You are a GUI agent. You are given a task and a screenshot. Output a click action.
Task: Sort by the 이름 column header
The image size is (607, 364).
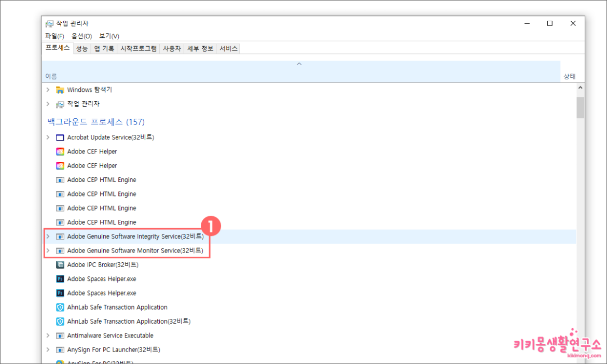click(301, 72)
